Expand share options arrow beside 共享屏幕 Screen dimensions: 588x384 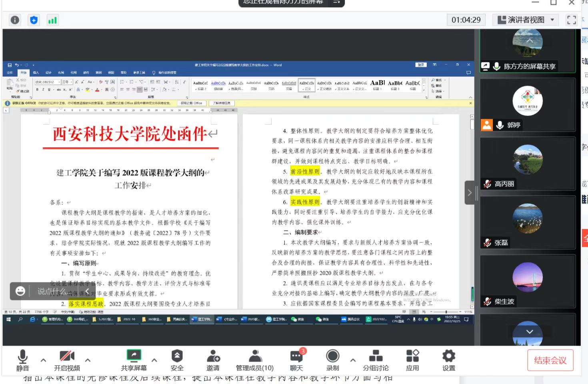[154, 360]
